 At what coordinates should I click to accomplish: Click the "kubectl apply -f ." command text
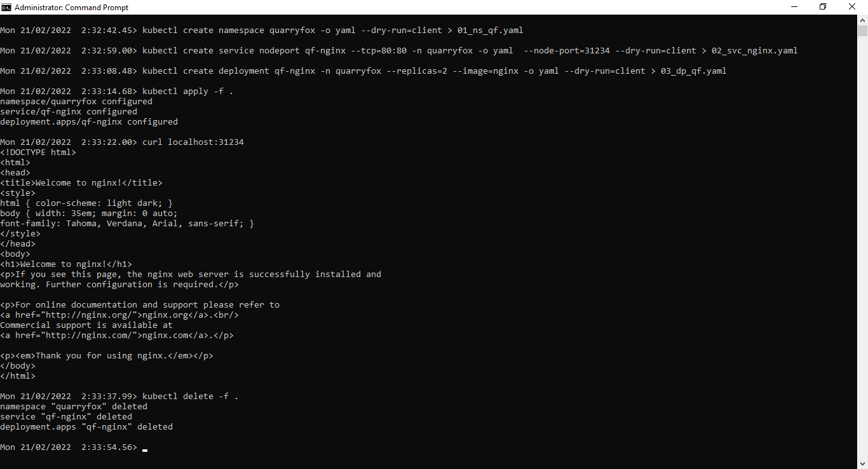[188, 92]
